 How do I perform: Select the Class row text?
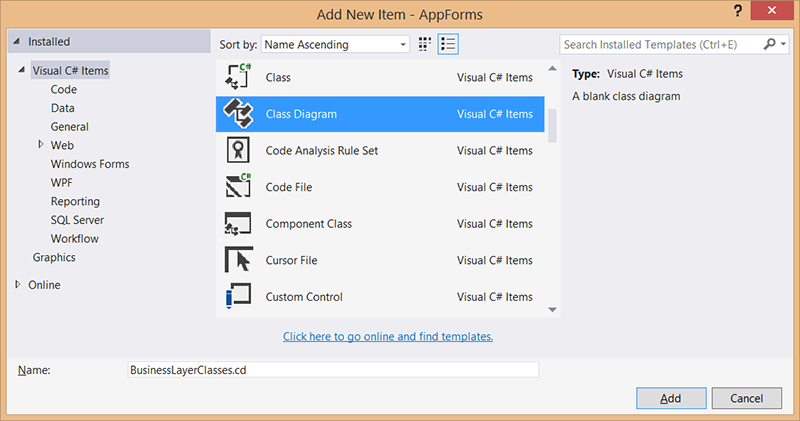(278, 78)
